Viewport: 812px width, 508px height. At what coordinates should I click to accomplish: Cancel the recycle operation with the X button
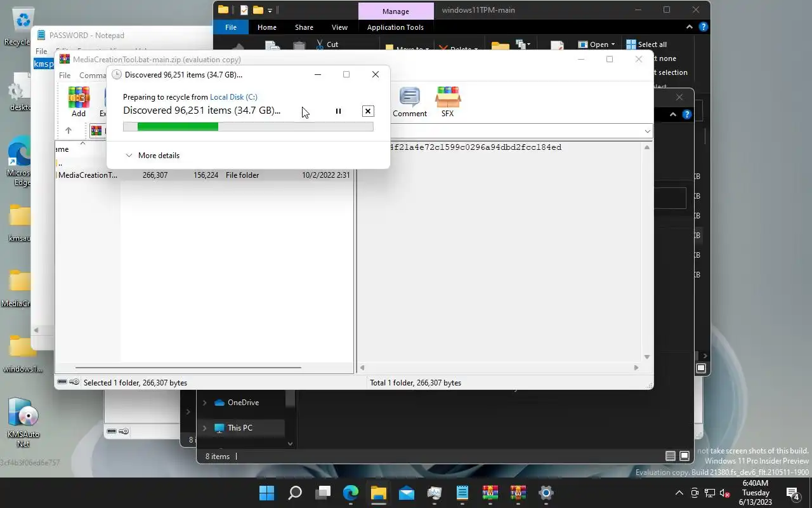[x=368, y=111]
